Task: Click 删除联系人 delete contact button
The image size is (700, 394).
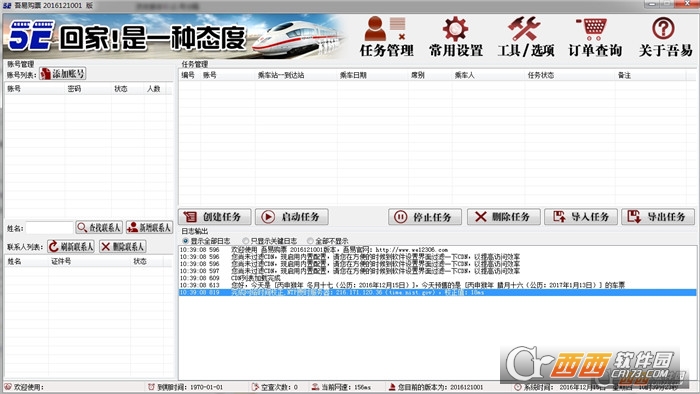Action: click(x=122, y=246)
